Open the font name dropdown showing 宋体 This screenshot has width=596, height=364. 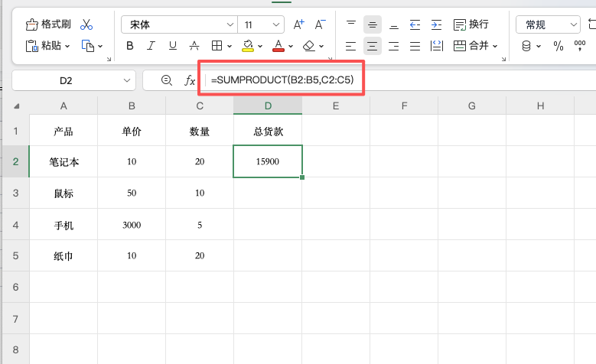(177, 24)
